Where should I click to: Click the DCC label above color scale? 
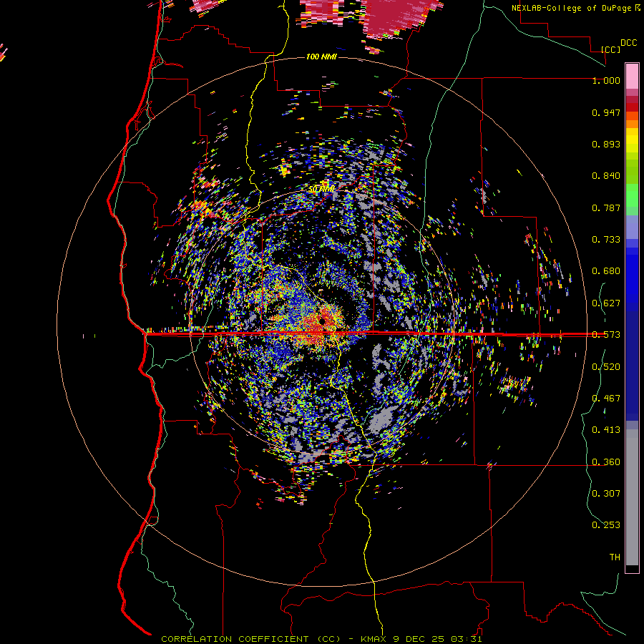pyautogui.click(x=628, y=43)
